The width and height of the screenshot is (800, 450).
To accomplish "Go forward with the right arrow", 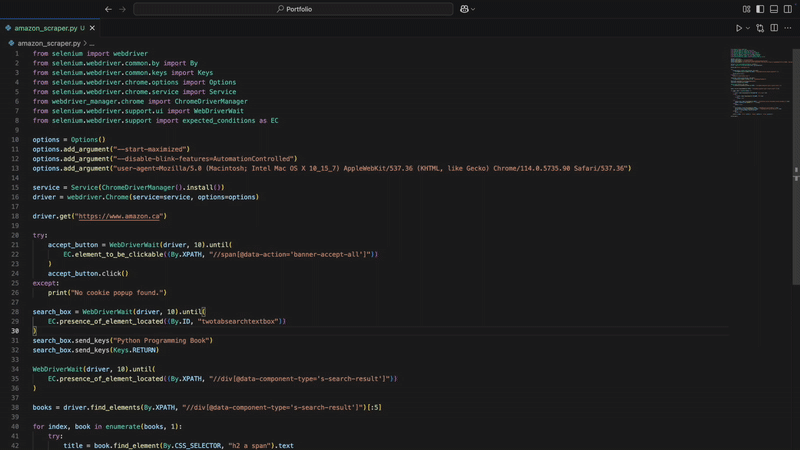I will [x=122, y=9].
